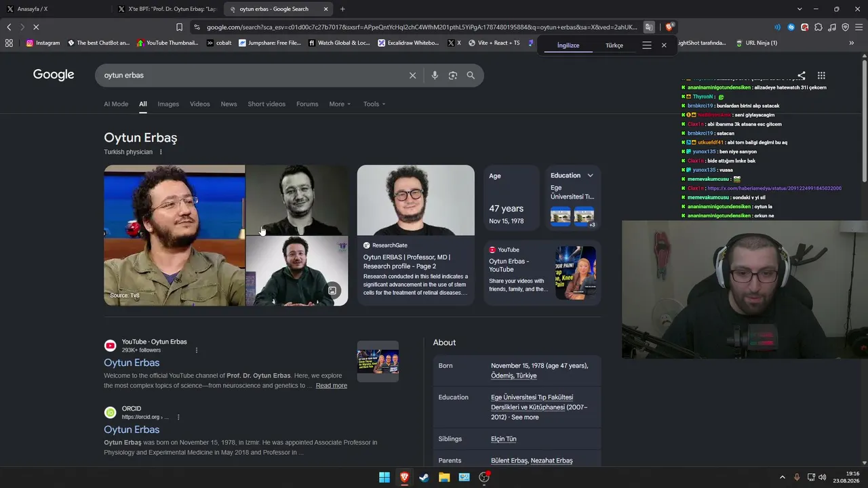Switch to the AI Mode tab
The width and height of the screenshot is (868, 488).
tap(116, 104)
